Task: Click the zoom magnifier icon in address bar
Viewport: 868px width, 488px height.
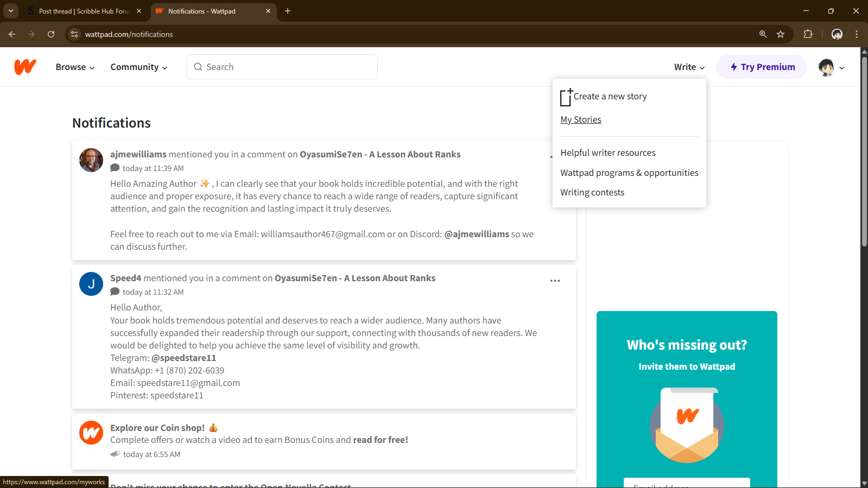Action: point(763,34)
